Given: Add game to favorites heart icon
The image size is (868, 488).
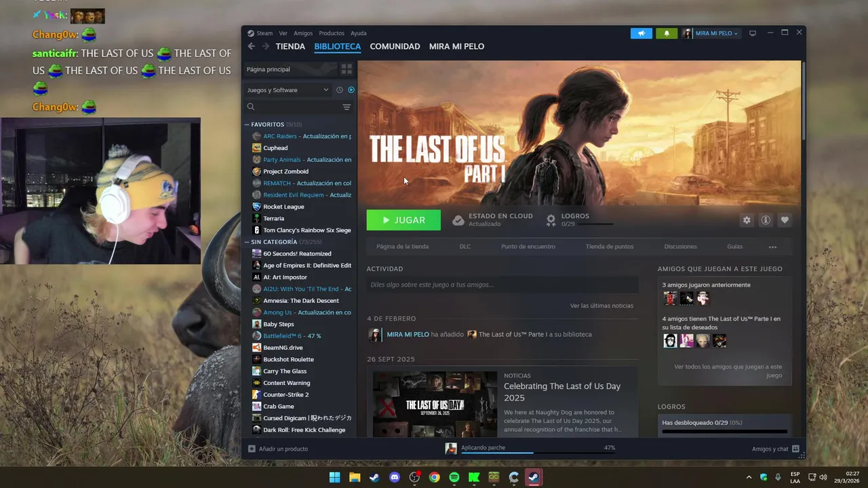Looking at the screenshot, I should [785, 220].
